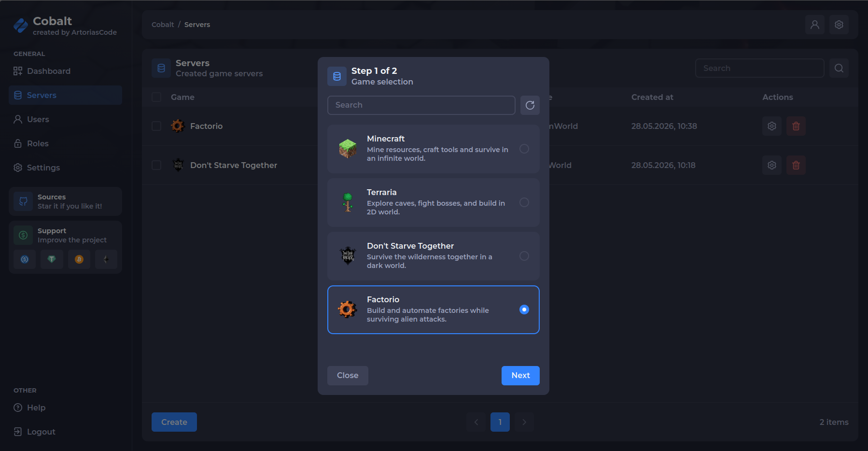Click the Factorio icon in the servers table

click(x=178, y=126)
